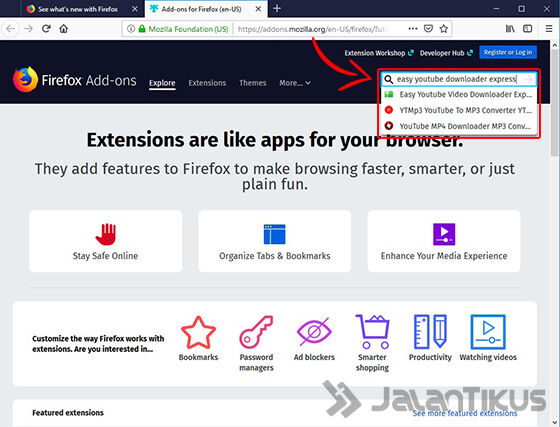Click the Featured extensions heading text
Viewport: 560px width, 427px height.
tap(68, 413)
